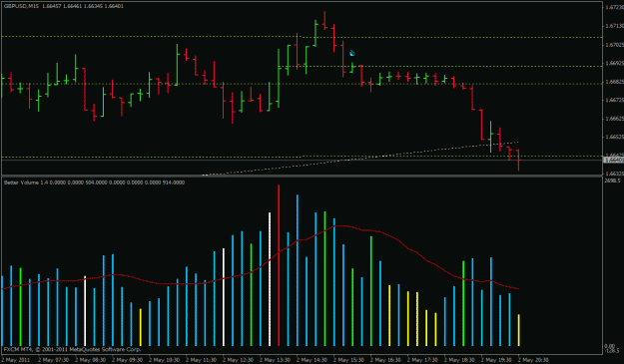Click the 2 May 09:30 time label
624x364 pixels.
(x=128, y=360)
